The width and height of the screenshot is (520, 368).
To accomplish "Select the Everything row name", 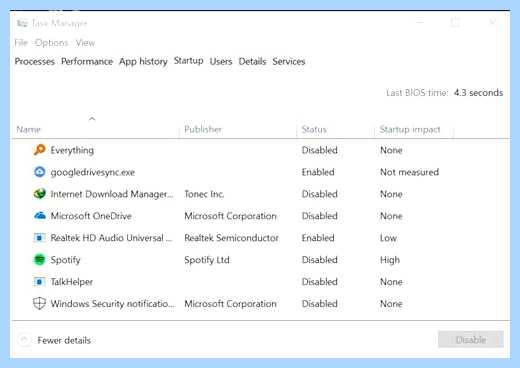I will click(x=72, y=150).
